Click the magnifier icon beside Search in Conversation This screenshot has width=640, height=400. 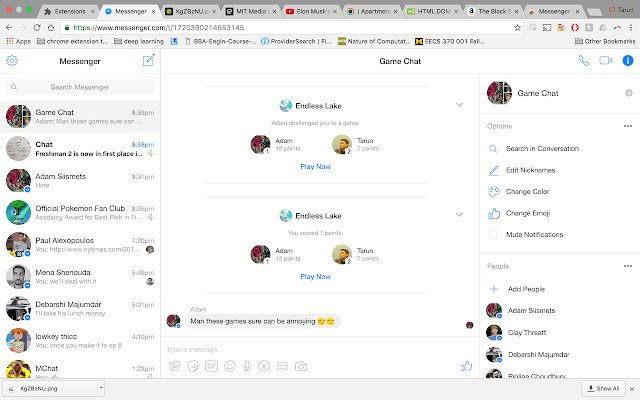pos(493,149)
